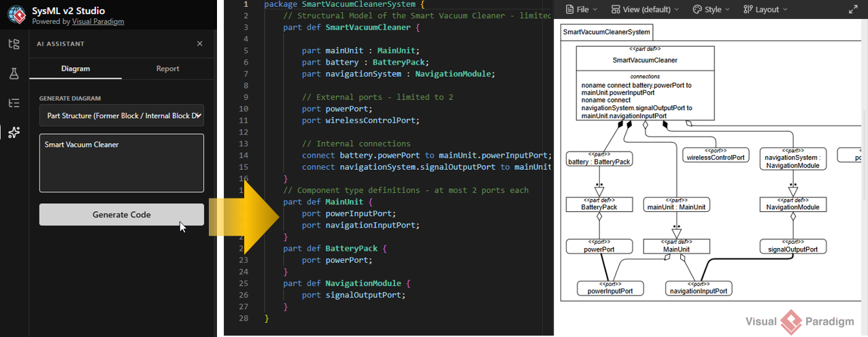Open the Style menu
The image size is (868, 337).
click(x=711, y=10)
